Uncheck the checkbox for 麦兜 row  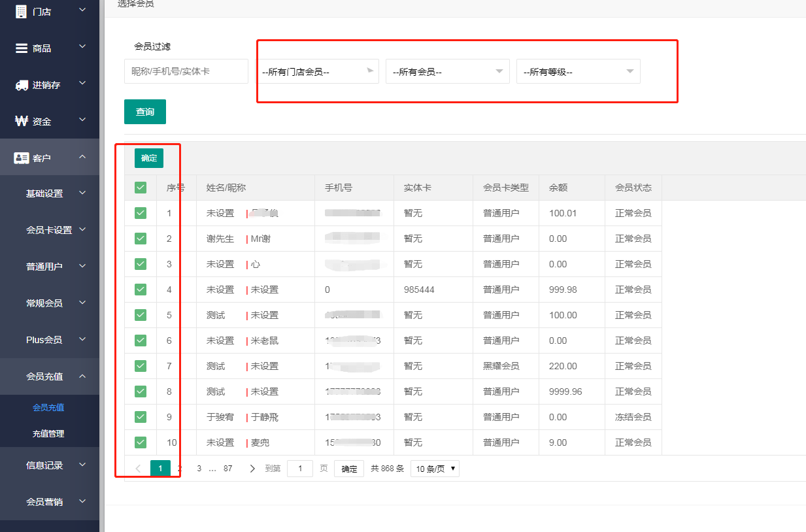(141, 442)
